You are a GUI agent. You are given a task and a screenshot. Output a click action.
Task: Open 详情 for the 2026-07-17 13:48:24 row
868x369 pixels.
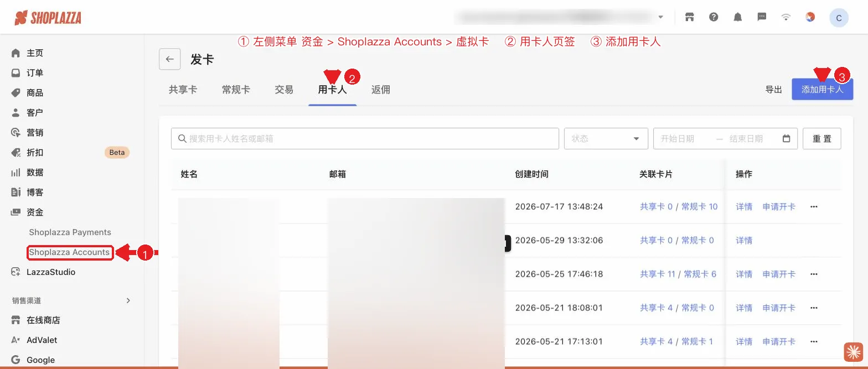pos(744,207)
